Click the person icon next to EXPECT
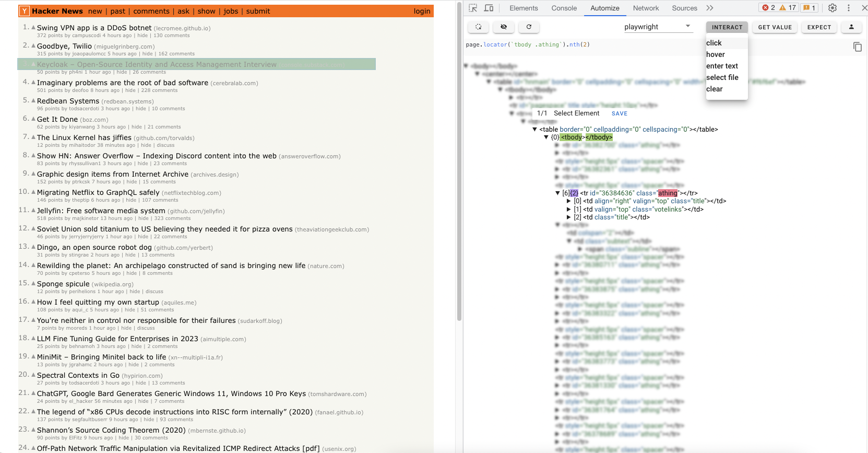Viewport: 868px width, 453px height. 851,27
